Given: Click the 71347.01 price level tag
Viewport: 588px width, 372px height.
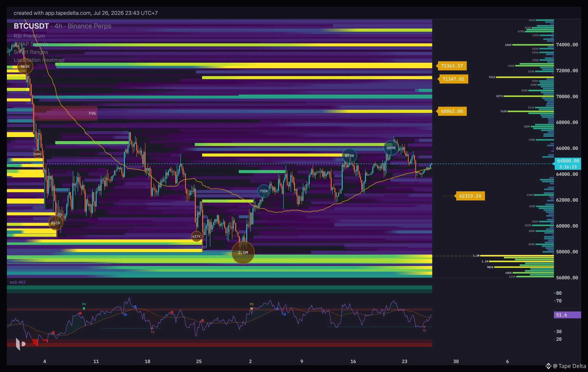Looking at the screenshot, I should (453, 79).
